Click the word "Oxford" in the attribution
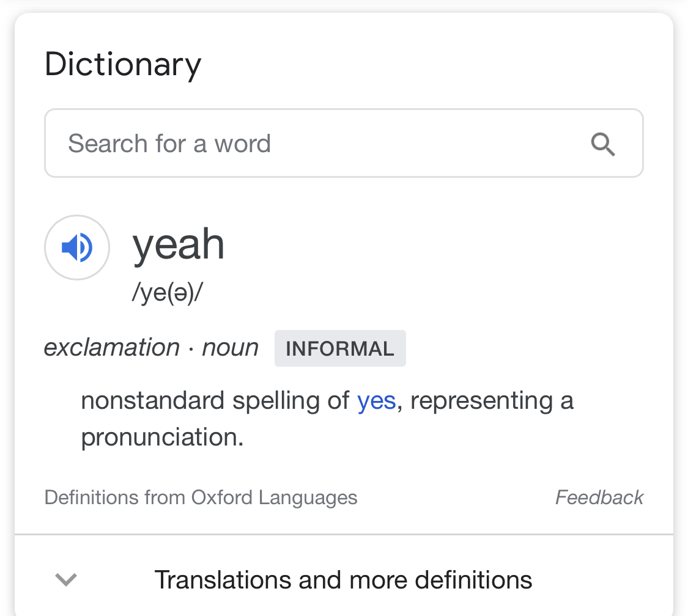Image resolution: width=688 pixels, height=616 pixels. pos(222,497)
